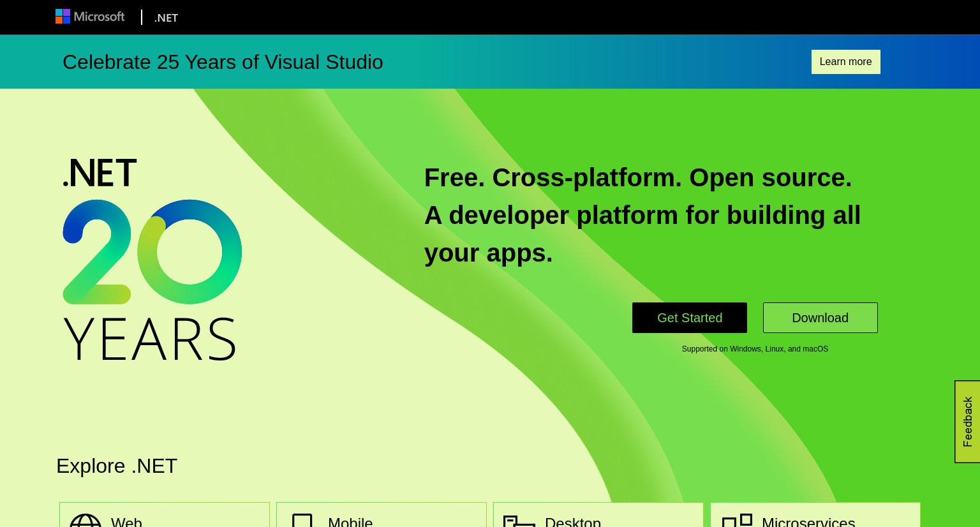Click the Download button
Screen dimensions: 980x527
pyautogui.click(x=820, y=318)
